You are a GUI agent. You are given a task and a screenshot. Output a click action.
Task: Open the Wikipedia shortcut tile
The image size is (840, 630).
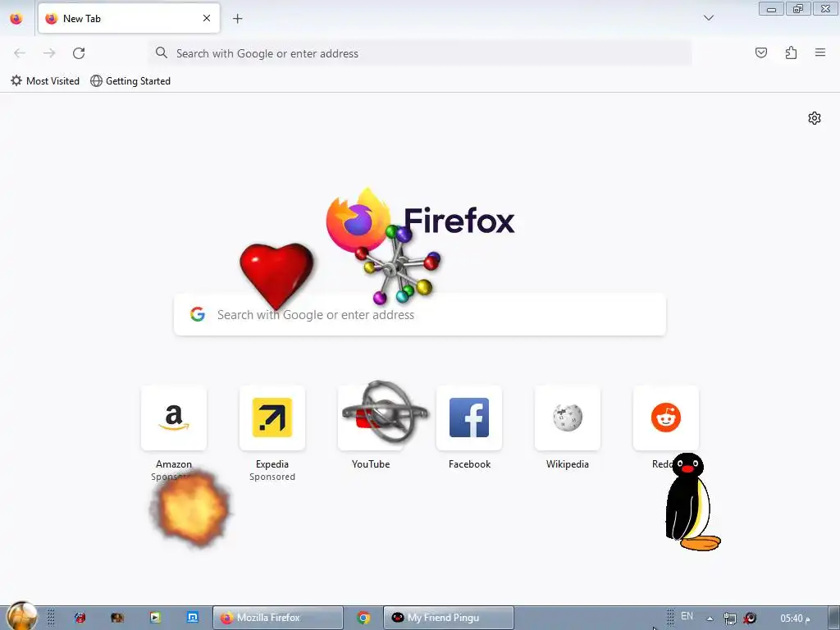(x=568, y=418)
